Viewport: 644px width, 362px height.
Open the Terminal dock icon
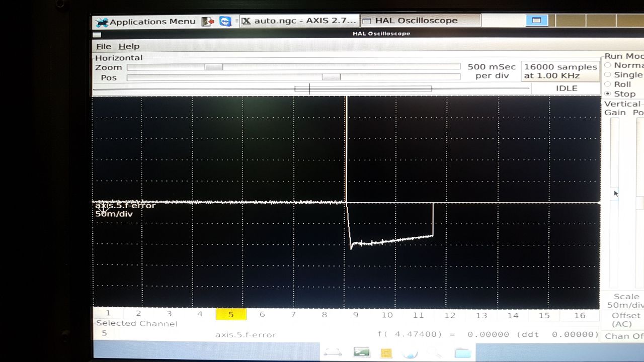[x=362, y=352]
